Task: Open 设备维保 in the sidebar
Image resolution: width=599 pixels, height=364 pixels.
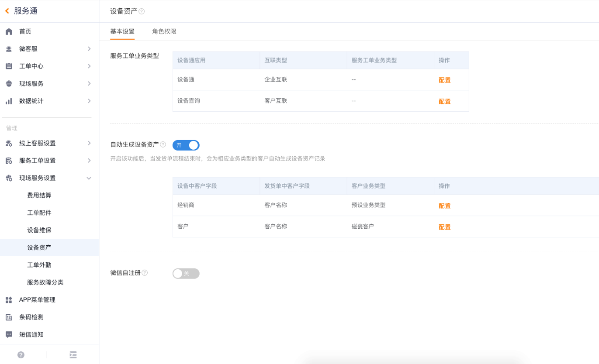Action: point(39,230)
